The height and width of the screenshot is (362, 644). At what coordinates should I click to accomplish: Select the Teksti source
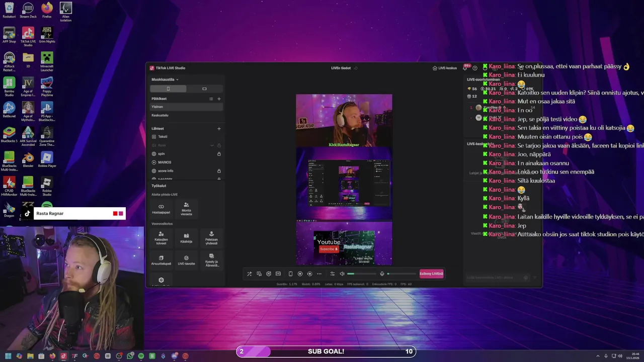click(186, 137)
